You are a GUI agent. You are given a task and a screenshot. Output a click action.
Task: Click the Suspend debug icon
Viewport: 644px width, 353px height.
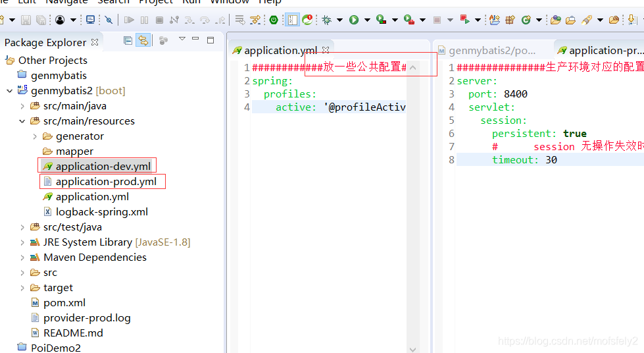[144, 20]
